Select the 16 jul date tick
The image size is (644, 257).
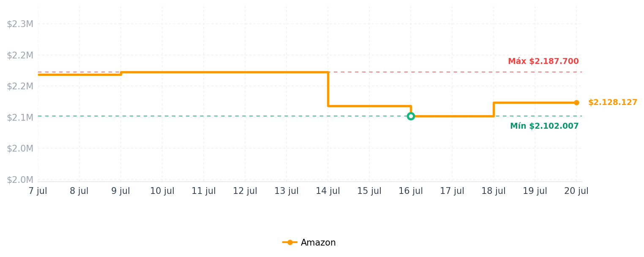(x=411, y=191)
